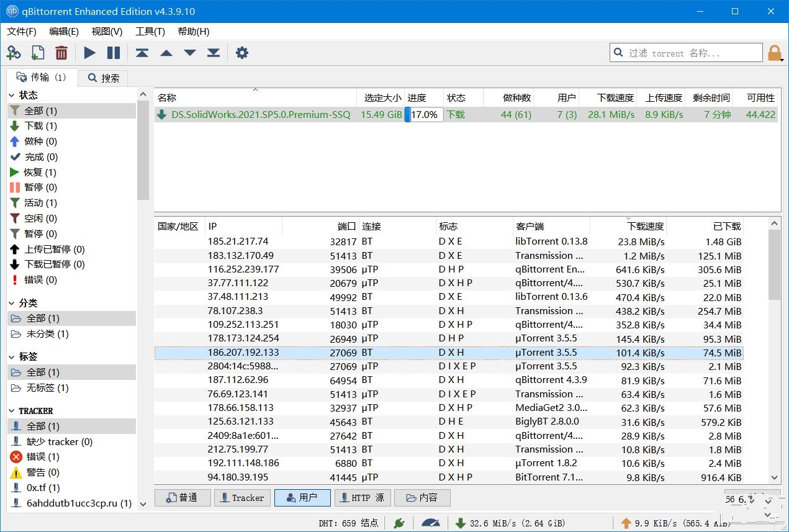This screenshot has width=789, height=532.
Task: Click the connection status plug icon
Action: click(x=399, y=523)
